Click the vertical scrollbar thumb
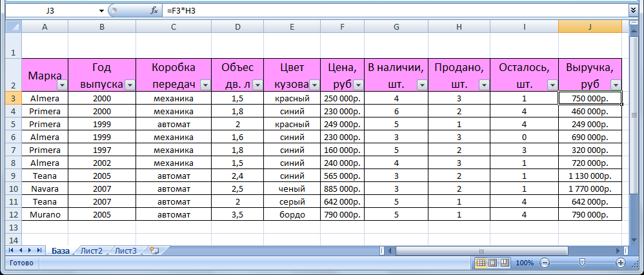The width and height of the screenshot is (644, 275). click(x=634, y=116)
